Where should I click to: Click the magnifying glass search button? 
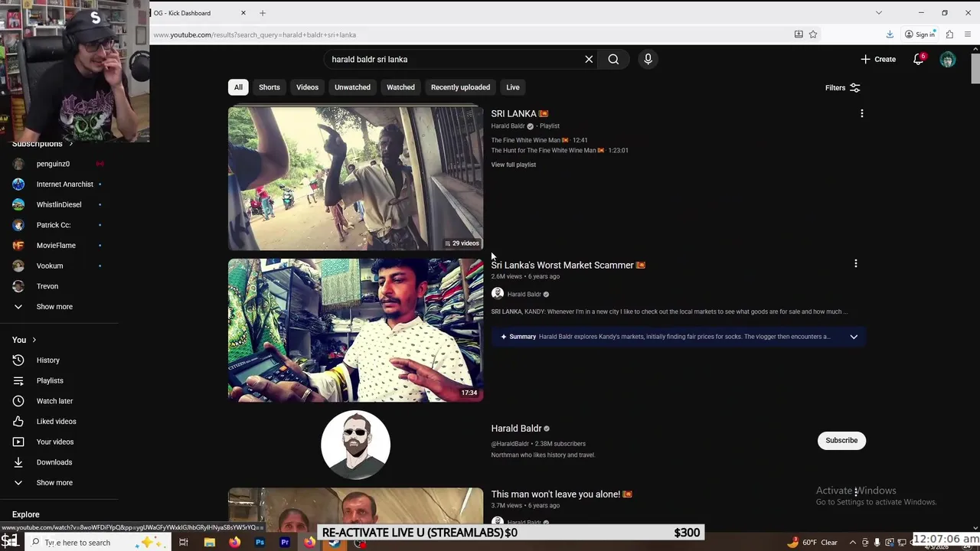tap(613, 59)
